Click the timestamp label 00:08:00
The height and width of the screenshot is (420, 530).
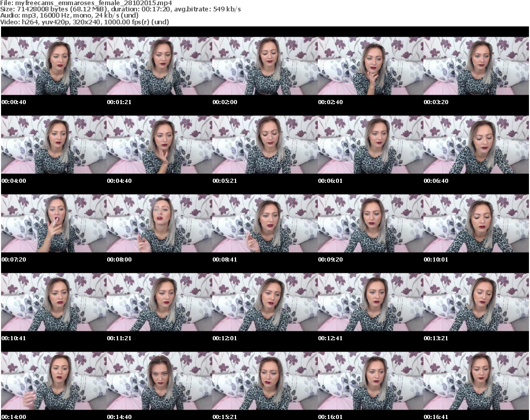(x=120, y=259)
